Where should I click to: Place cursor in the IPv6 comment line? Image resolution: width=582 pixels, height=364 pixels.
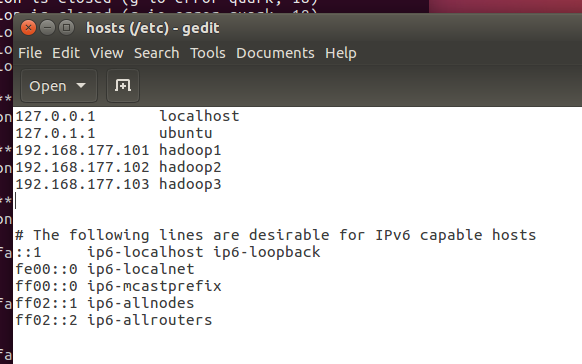click(x=275, y=235)
